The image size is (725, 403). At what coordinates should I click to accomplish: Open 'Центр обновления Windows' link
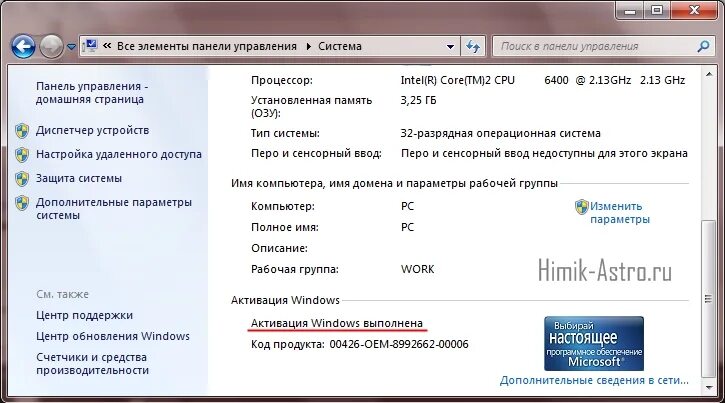[113, 336]
